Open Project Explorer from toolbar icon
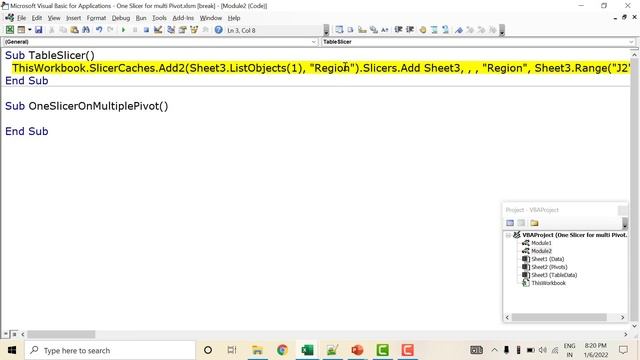Viewport: 640px width, 360px height. pos(171,30)
